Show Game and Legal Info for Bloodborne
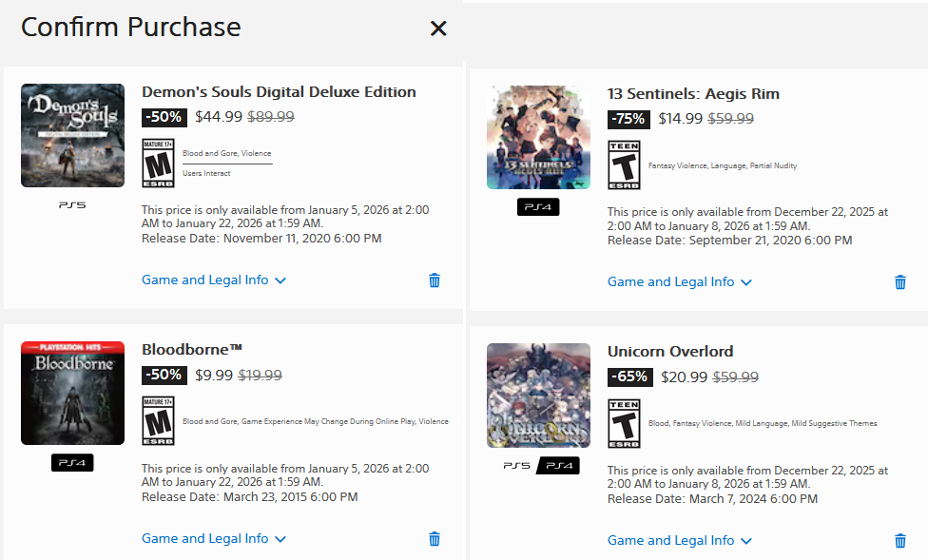This screenshot has width=928, height=560. (214, 539)
